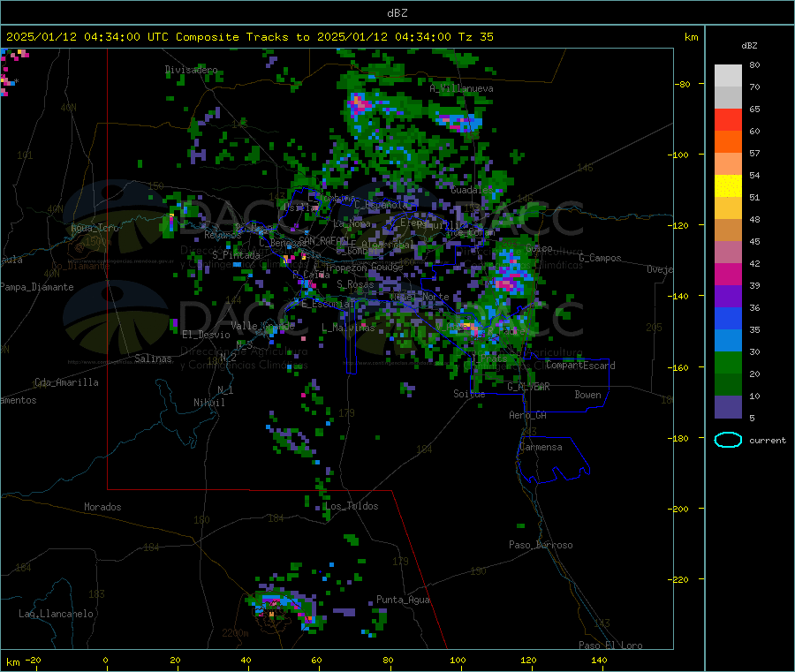Screen dimensions: 795x672
Task: Select the red 60-65 dBZ legend swatch
Action: [728, 119]
